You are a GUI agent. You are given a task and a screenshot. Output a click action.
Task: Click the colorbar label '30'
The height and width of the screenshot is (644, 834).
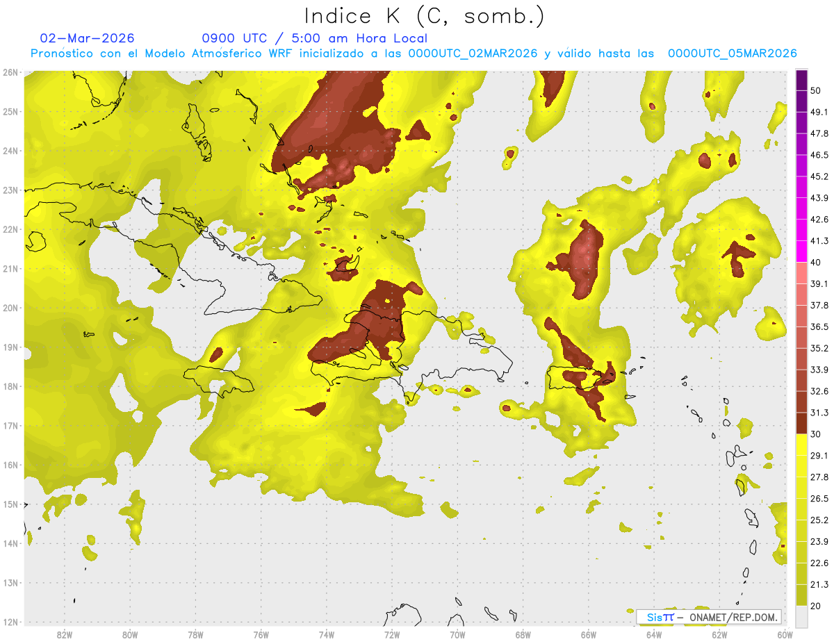pos(816,434)
